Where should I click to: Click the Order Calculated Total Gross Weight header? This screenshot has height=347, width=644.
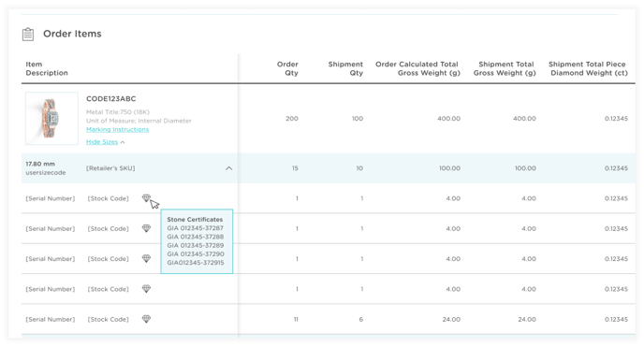click(417, 68)
